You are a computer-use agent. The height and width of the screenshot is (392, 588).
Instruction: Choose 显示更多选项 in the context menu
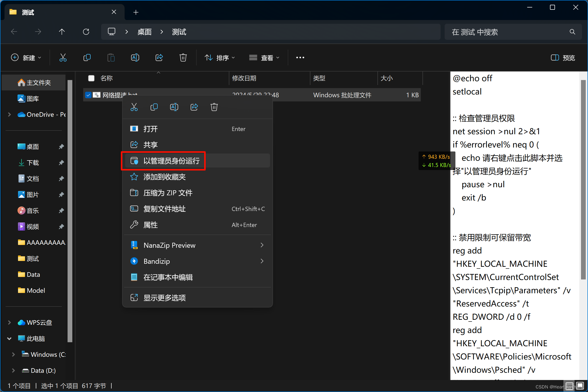(164, 298)
